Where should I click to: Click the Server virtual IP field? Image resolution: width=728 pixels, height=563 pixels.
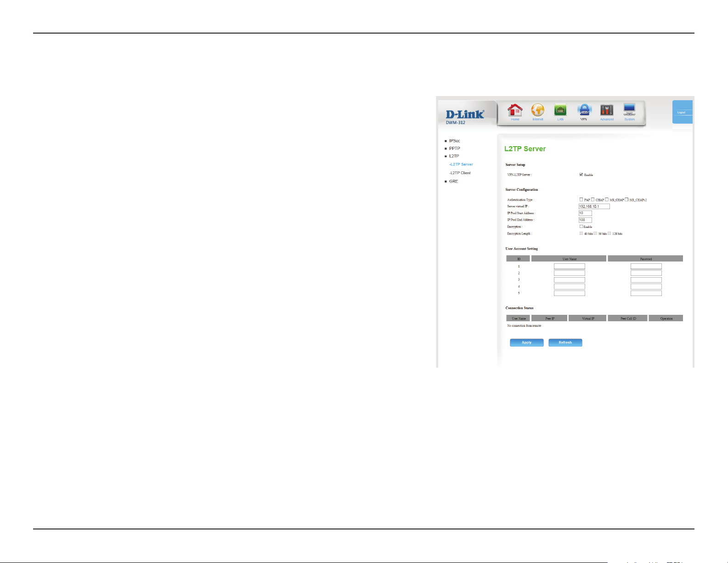(x=594, y=206)
